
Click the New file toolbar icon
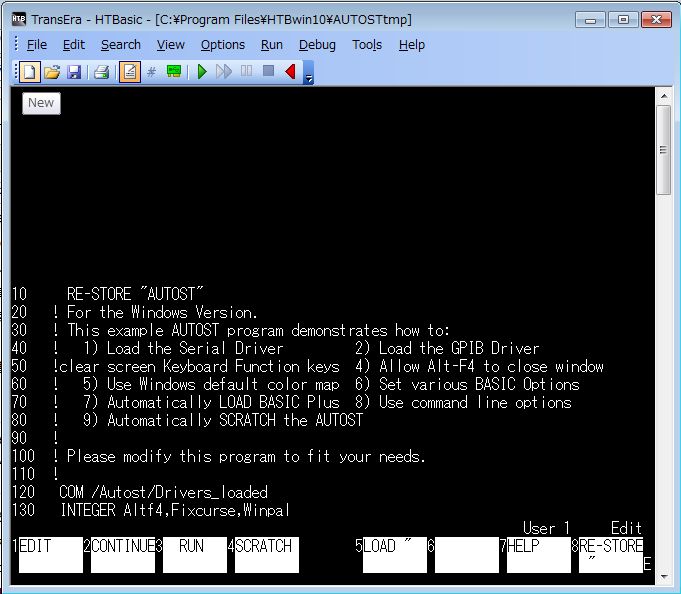point(30,72)
